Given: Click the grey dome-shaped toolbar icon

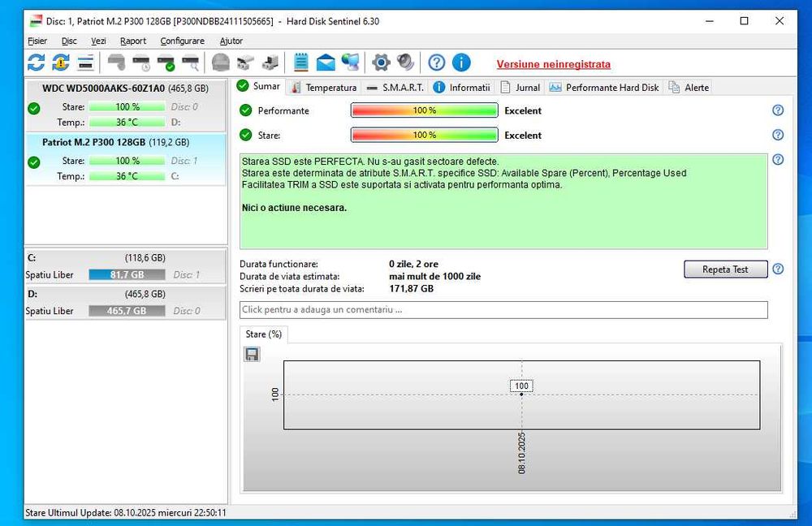Looking at the screenshot, I should click(221, 63).
